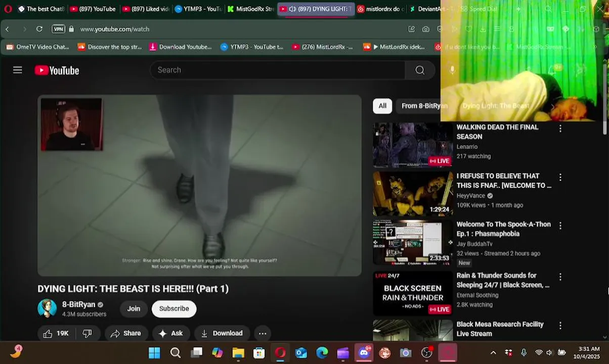Click the YouTube search magnifier button
Viewport: 609px width, 364px height.
click(420, 70)
